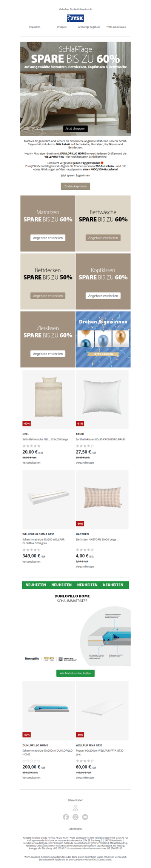151x868 pixels.
Task: Open the Drehen & gewinnen game banner
Action: click(x=103, y=339)
